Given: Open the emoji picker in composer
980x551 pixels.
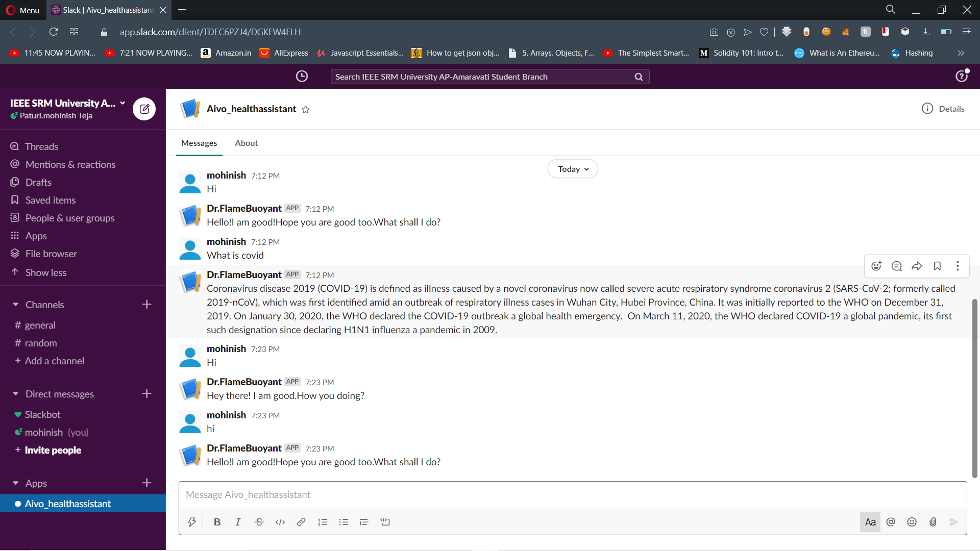Looking at the screenshot, I should 912,522.
